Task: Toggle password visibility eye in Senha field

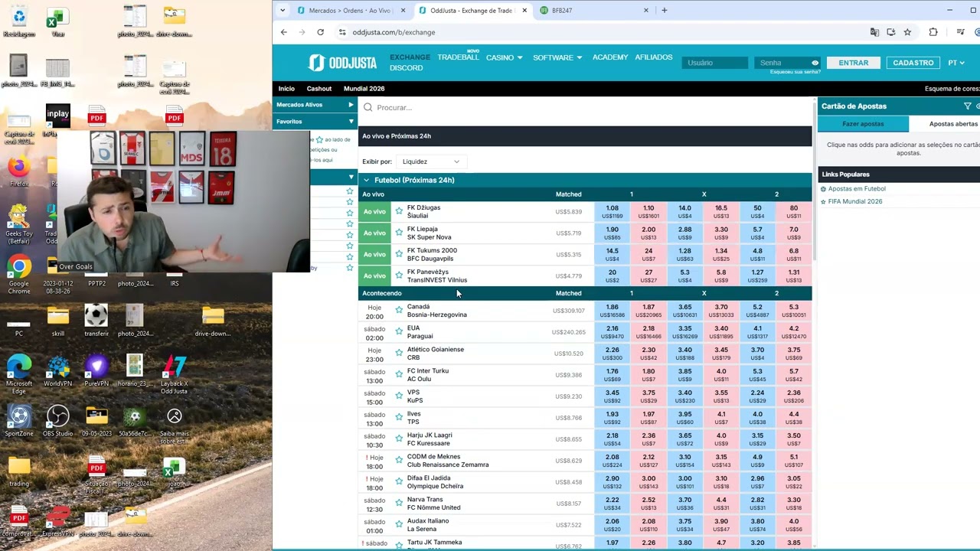Action: 815,63
